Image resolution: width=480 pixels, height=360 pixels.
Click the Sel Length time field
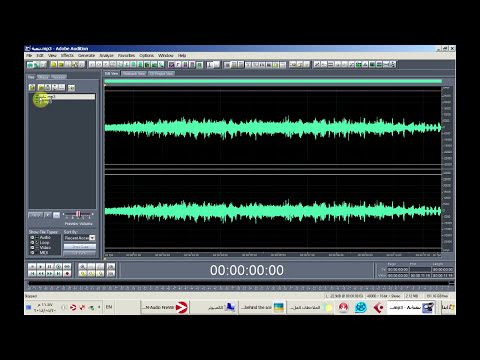pos(443,269)
